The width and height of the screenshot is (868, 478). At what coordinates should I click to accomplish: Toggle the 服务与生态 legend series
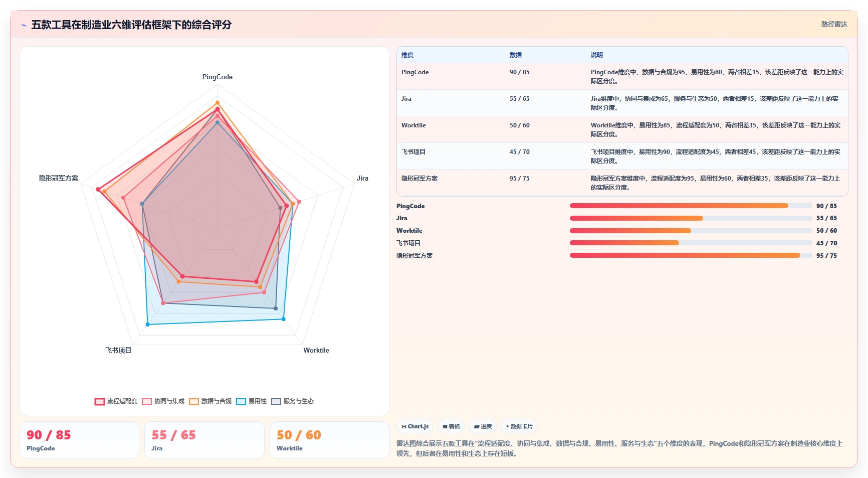(x=293, y=401)
